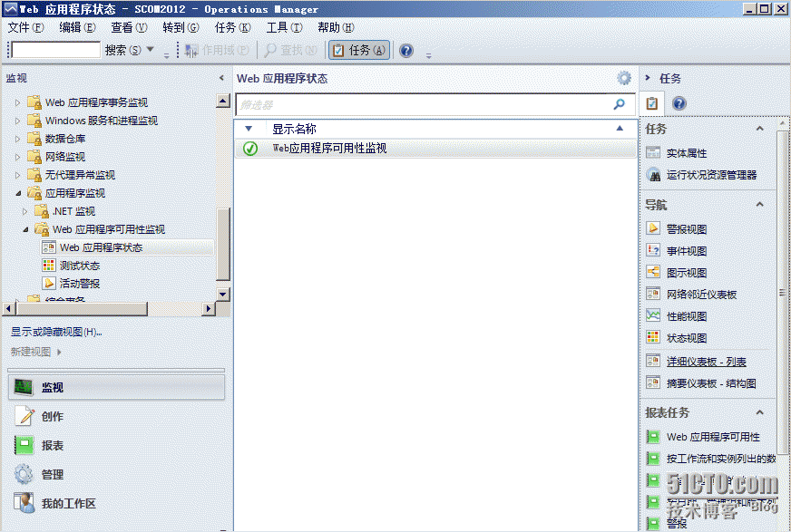Viewport: 791px width, 532px height.
Task: Collapse the 应用程序监视 tree node
Action: (x=18, y=193)
